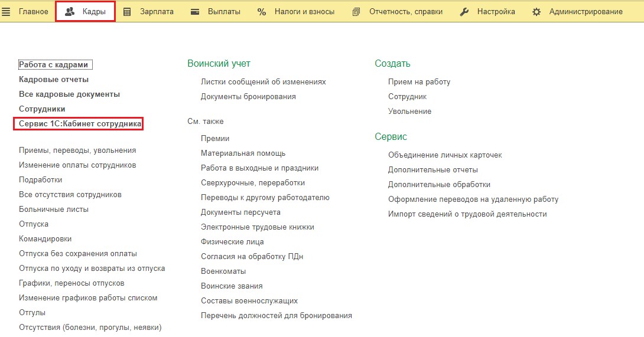The width and height of the screenshot is (644, 337).
Task: Open Электронные трудовые книжки
Action: point(258,227)
